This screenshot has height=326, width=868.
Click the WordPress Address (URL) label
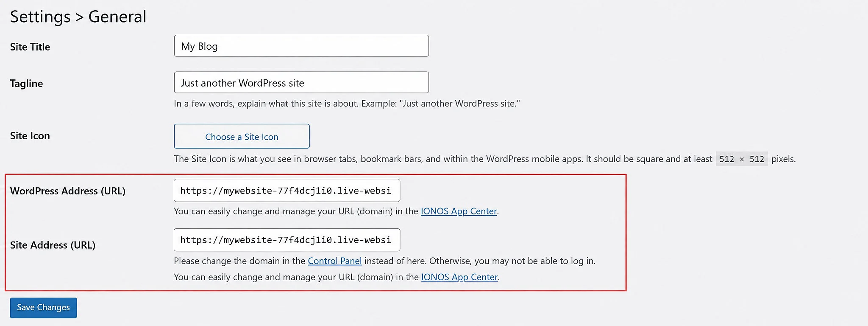[68, 191]
